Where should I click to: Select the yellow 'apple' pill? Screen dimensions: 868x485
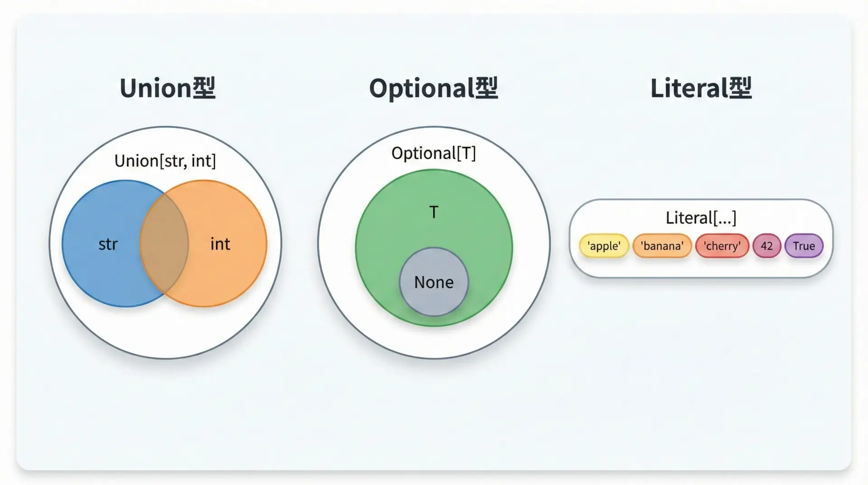pos(604,246)
